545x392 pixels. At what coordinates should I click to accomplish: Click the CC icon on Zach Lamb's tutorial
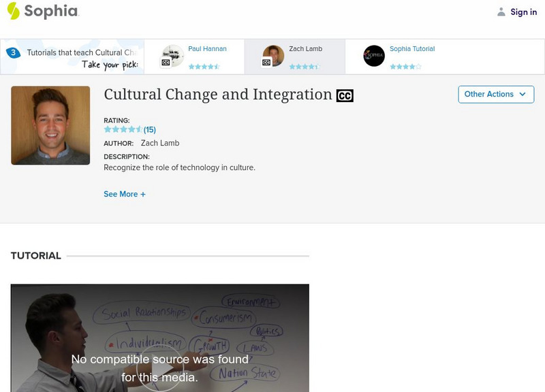click(266, 63)
